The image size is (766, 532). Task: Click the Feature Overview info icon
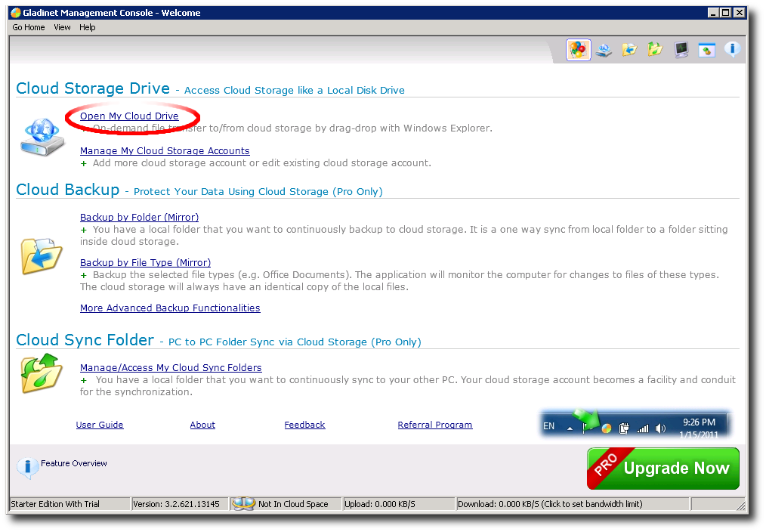27,468
